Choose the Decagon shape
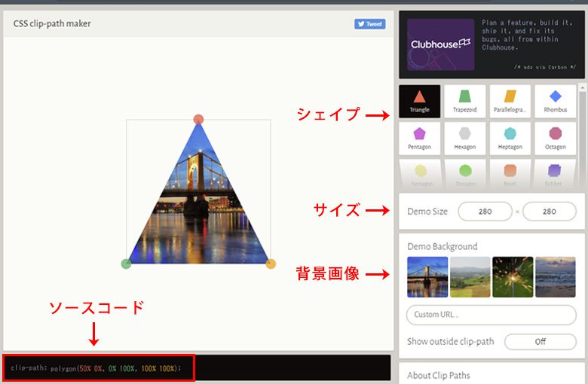 (x=465, y=174)
